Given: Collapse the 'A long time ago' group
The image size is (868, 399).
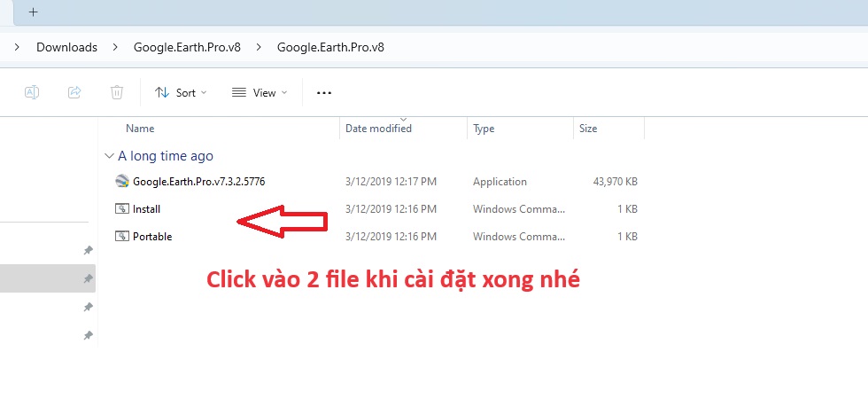Looking at the screenshot, I should coord(109,156).
